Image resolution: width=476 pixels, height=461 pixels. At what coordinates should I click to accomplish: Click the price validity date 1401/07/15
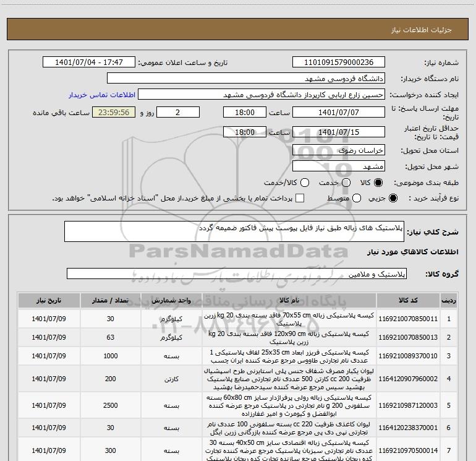click(339, 132)
